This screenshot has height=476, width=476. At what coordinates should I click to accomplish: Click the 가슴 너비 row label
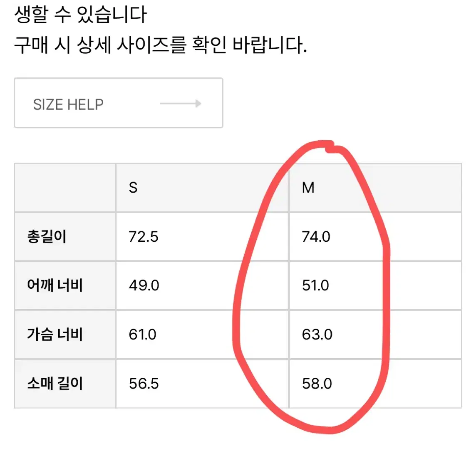click(55, 334)
